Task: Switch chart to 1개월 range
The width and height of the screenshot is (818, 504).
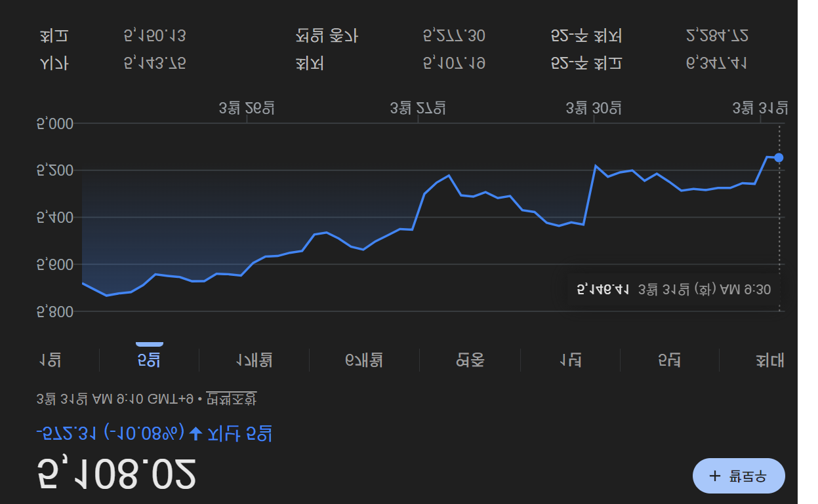Action: [254, 360]
